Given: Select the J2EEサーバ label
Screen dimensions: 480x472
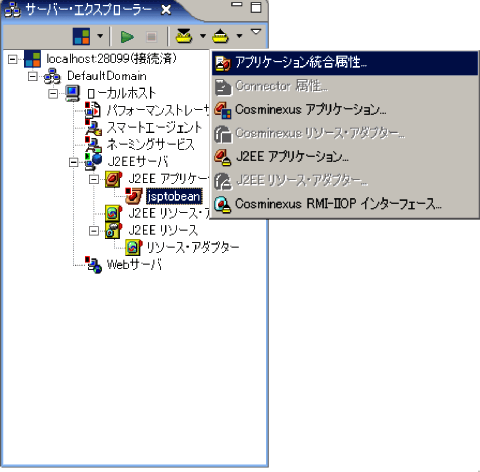Looking at the screenshot, I should (x=138, y=162).
